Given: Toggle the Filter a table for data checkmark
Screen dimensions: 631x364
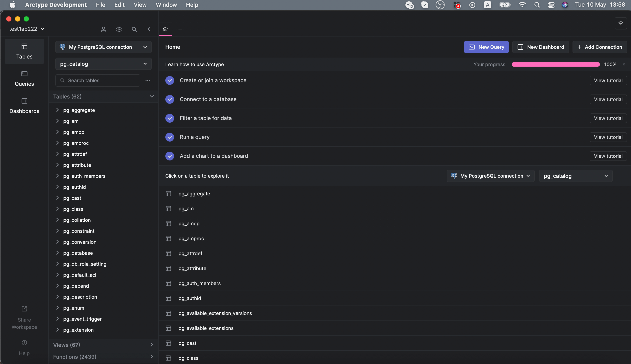Looking at the screenshot, I should point(170,118).
